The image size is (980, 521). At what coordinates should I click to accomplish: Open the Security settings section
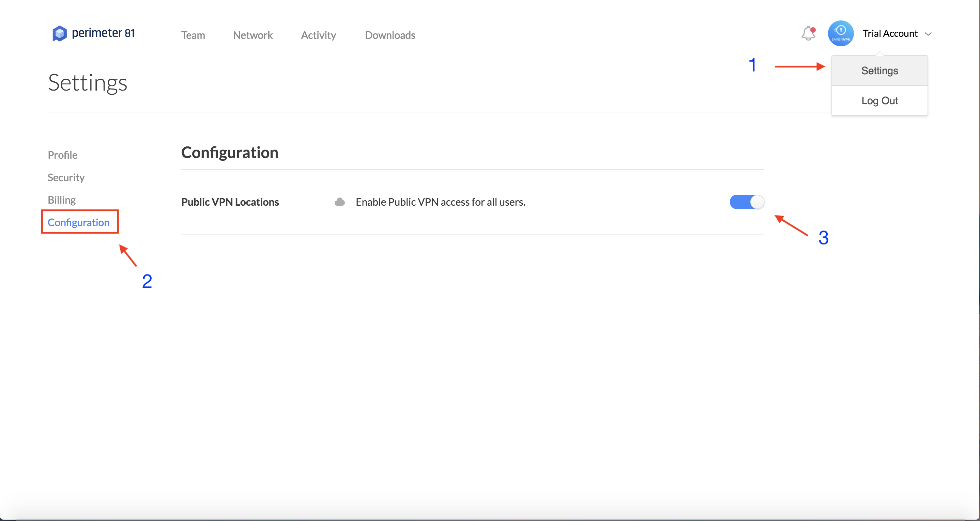tap(66, 178)
